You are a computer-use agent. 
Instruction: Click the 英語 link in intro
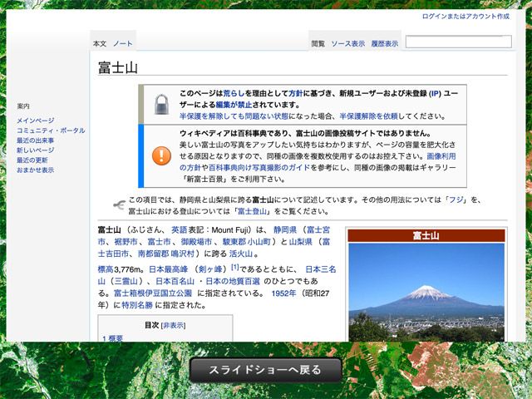click(180, 230)
